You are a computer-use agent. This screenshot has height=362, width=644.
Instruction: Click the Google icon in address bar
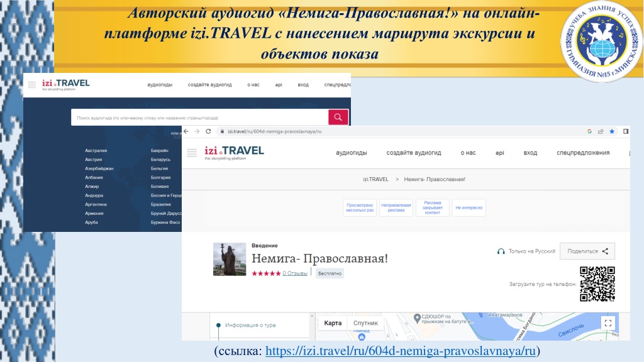pos(589,131)
